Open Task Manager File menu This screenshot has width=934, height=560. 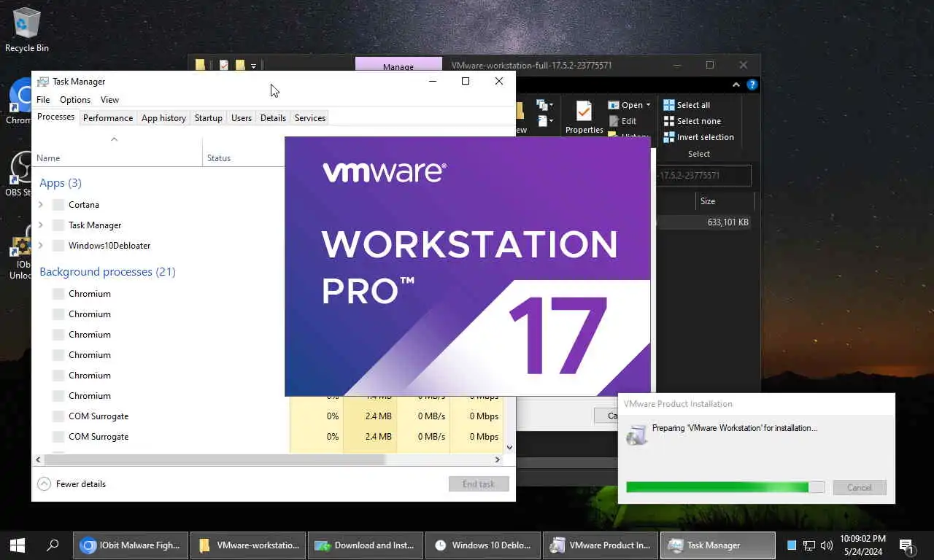(x=43, y=100)
